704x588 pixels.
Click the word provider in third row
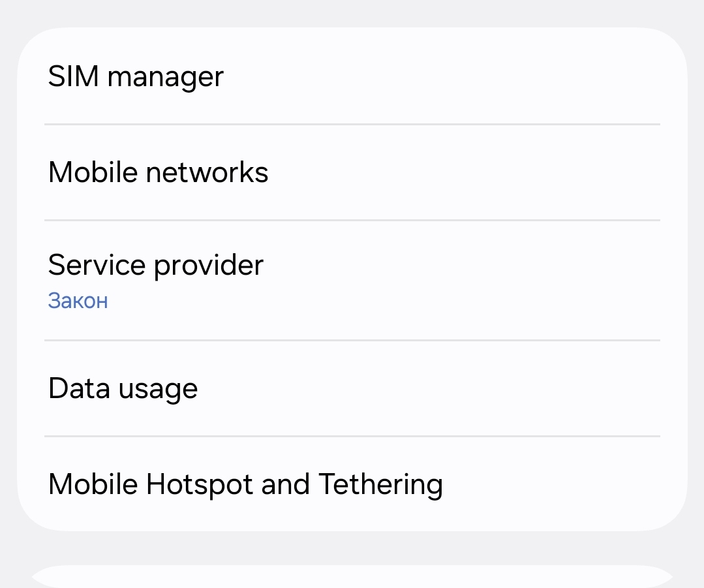[209, 266]
